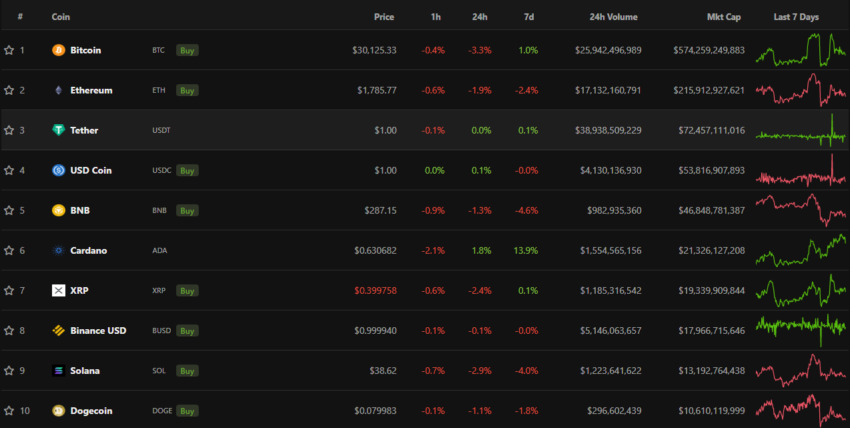Image resolution: width=850 pixels, height=428 pixels.
Task: Click Bitcoin price $30,125.33
Action: (x=374, y=50)
